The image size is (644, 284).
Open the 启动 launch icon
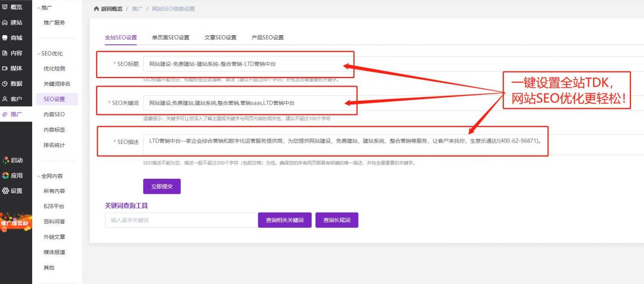point(6,160)
